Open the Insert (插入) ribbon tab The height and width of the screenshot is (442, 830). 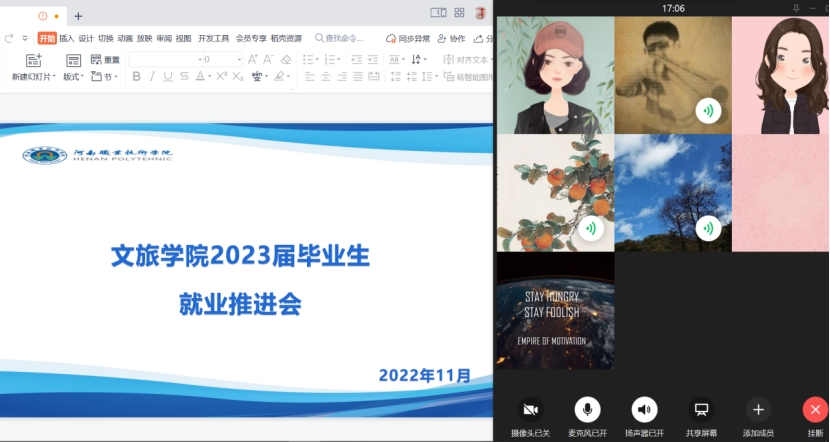coord(66,39)
